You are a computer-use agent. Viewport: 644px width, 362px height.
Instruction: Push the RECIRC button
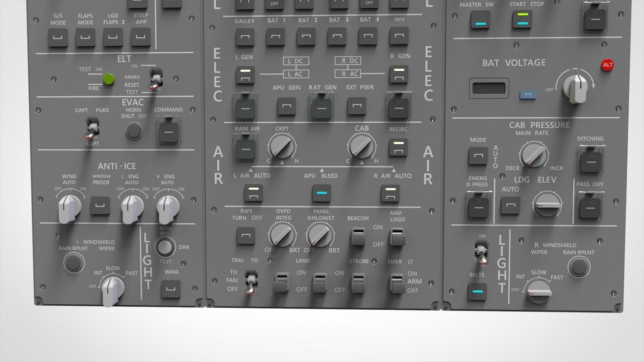(398, 147)
